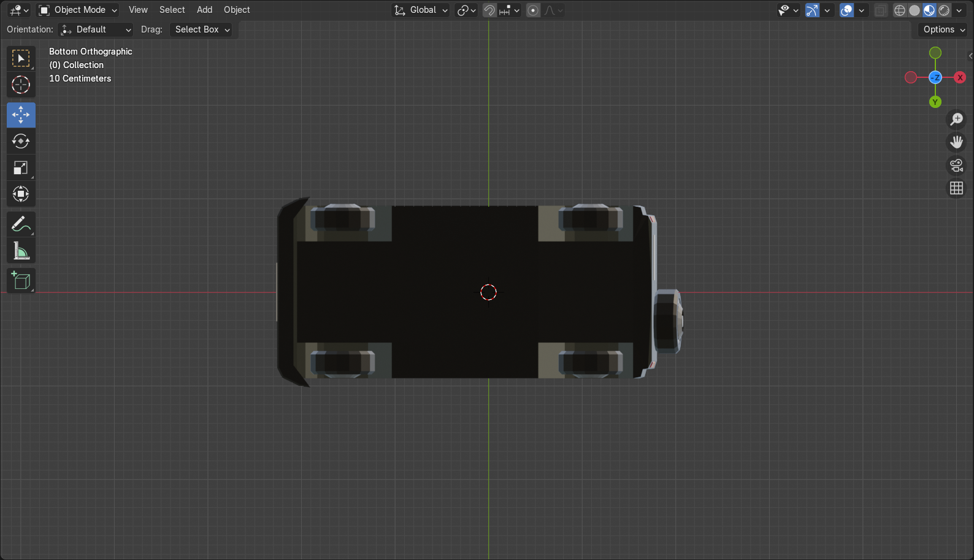
Task: Open the Select menu
Action: pos(172,10)
